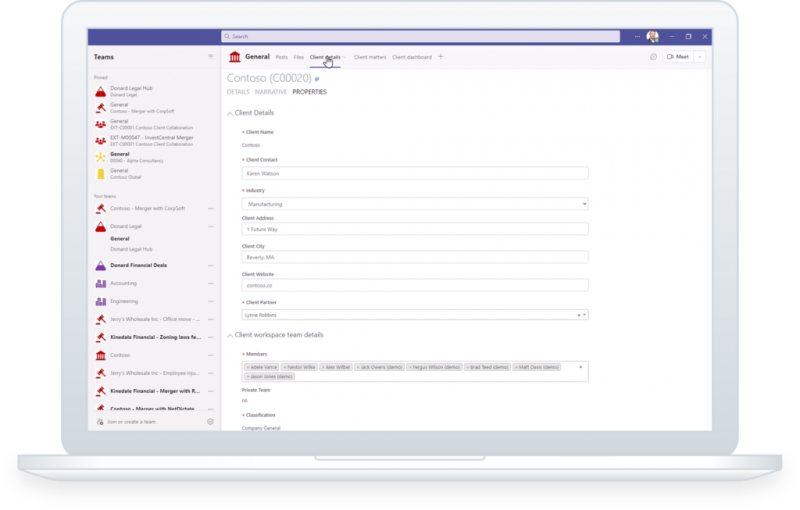Click the Meet button

tap(677, 57)
